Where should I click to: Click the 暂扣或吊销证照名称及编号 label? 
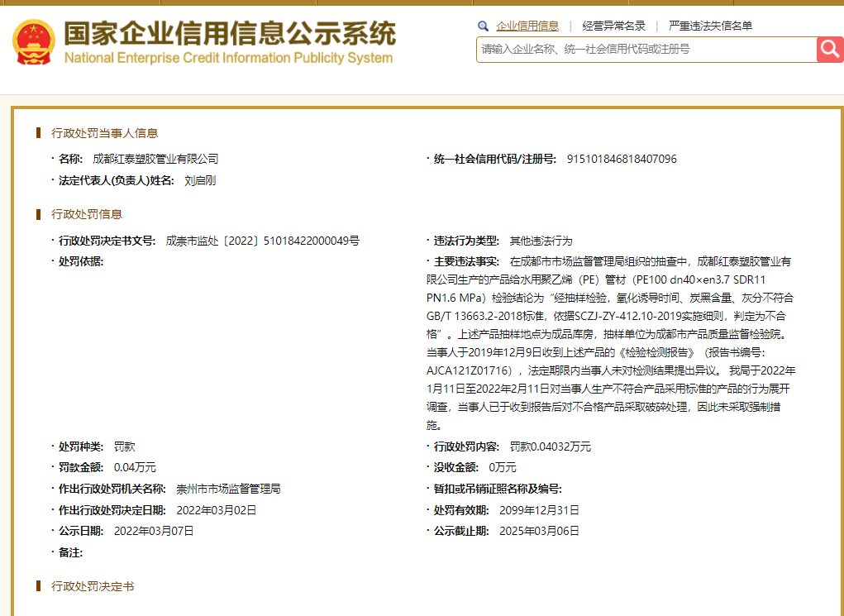[x=498, y=489]
